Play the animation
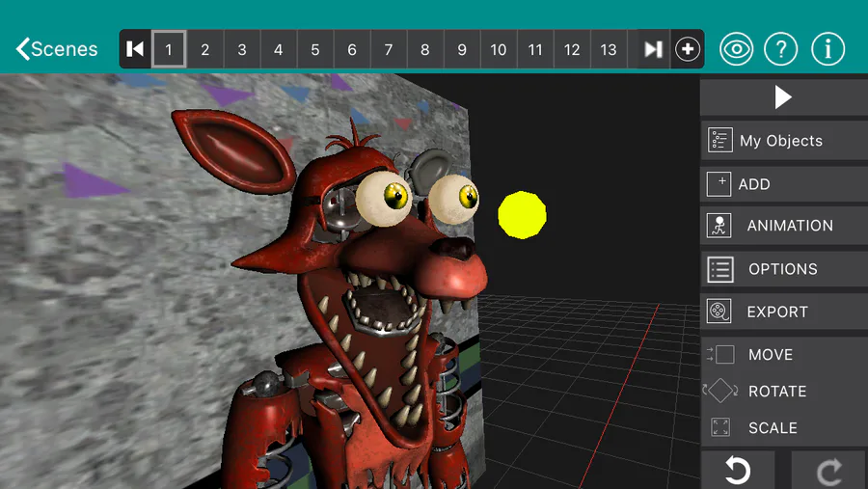The height and width of the screenshot is (489, 868). click(784, 97)
